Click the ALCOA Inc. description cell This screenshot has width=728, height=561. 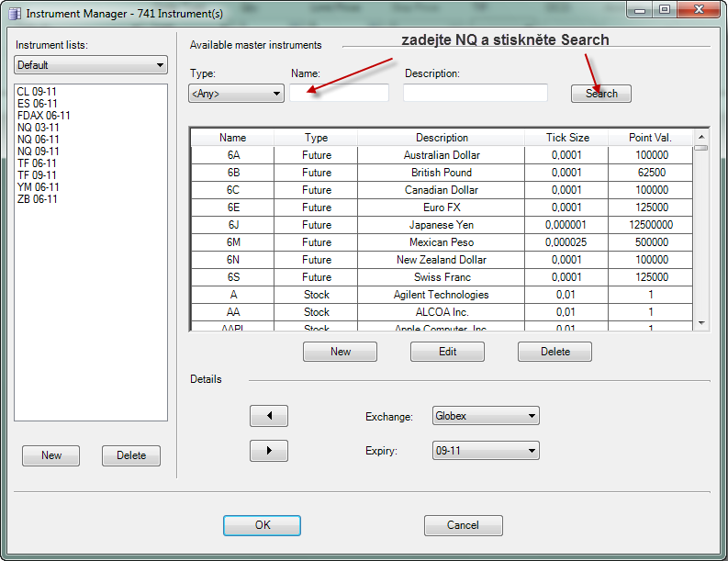[442, 312]
